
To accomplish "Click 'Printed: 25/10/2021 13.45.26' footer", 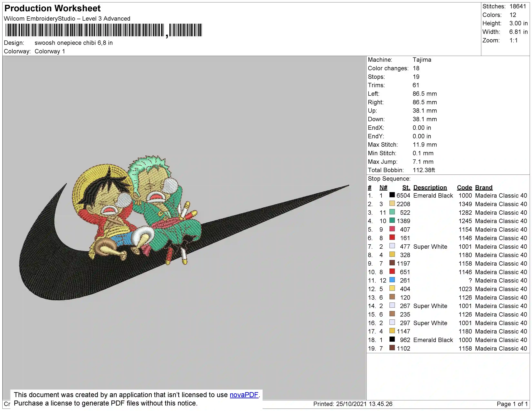I will coord(353,404).
